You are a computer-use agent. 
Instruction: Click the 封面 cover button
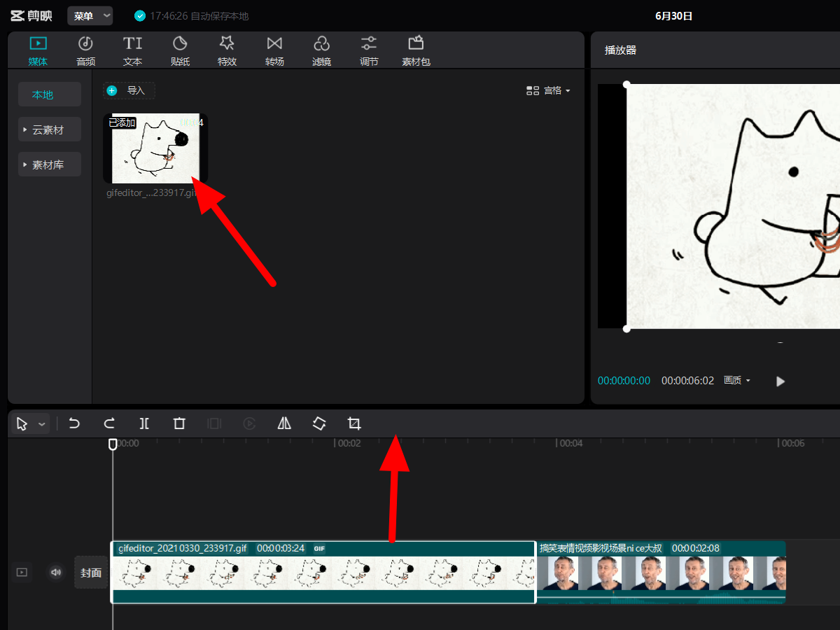(91, 573)
